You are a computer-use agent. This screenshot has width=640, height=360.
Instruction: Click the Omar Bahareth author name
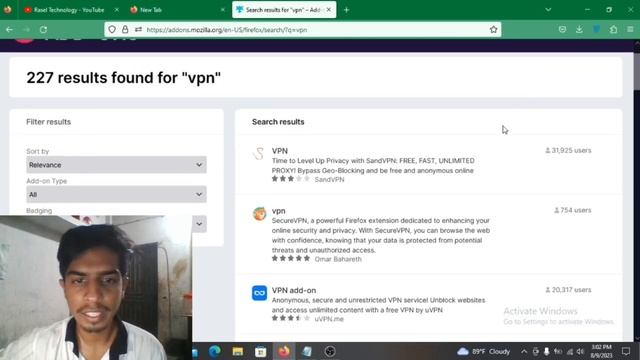coord(338,259)
